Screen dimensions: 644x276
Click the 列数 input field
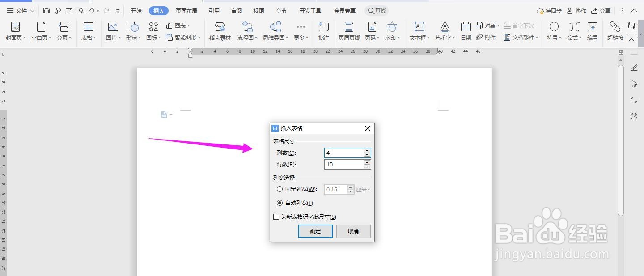[x=344, y=153]
